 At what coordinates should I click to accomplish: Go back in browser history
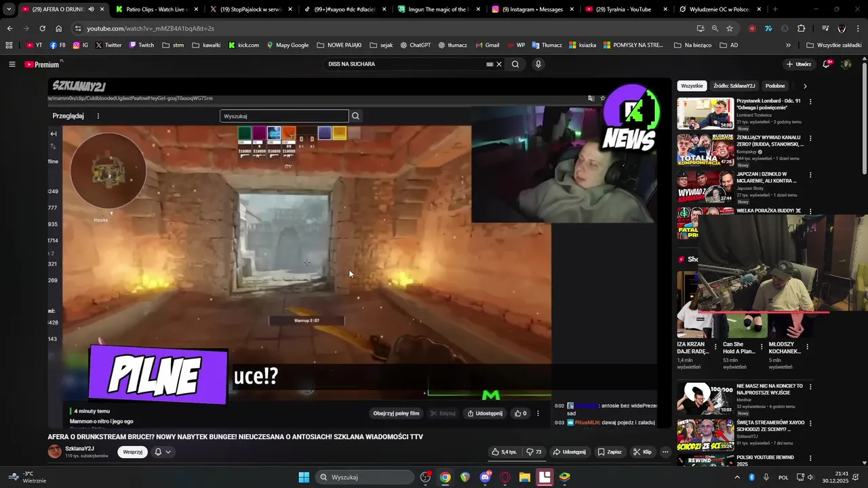coord(9,28)
